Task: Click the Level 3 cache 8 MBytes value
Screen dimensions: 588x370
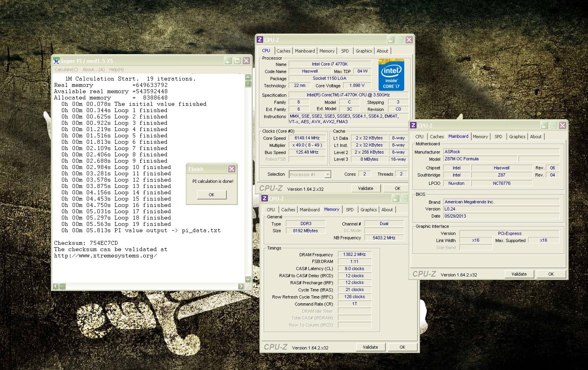Action: pyautogui.click(x=369, y=159)
